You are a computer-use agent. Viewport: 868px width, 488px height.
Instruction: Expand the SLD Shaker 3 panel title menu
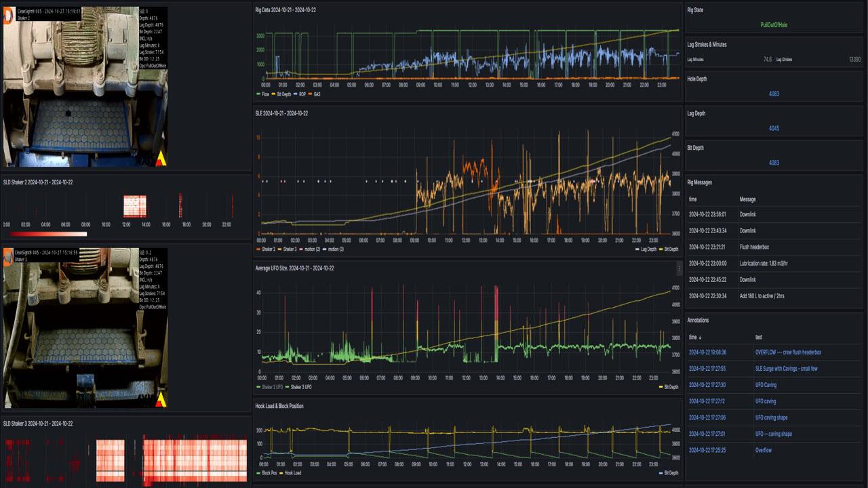point(38,423)
